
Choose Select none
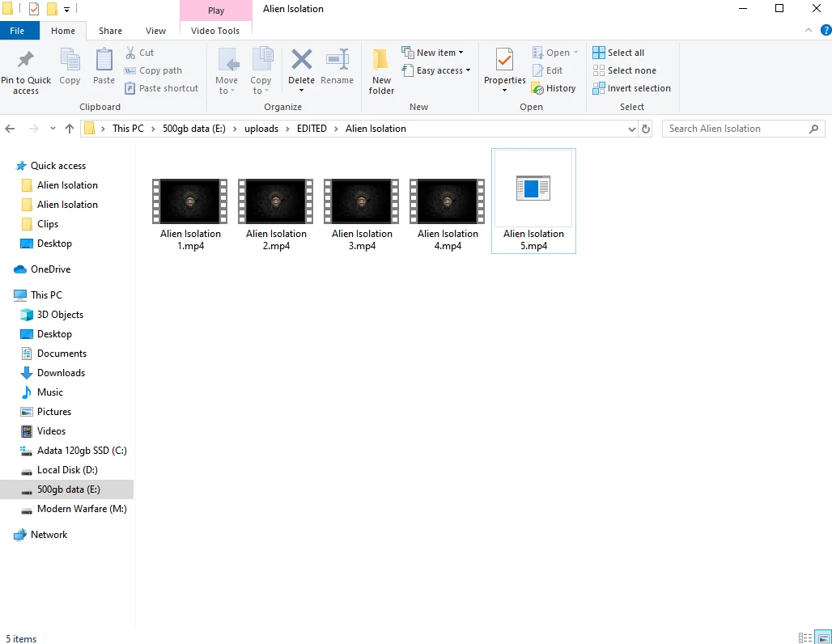[625, 70]
